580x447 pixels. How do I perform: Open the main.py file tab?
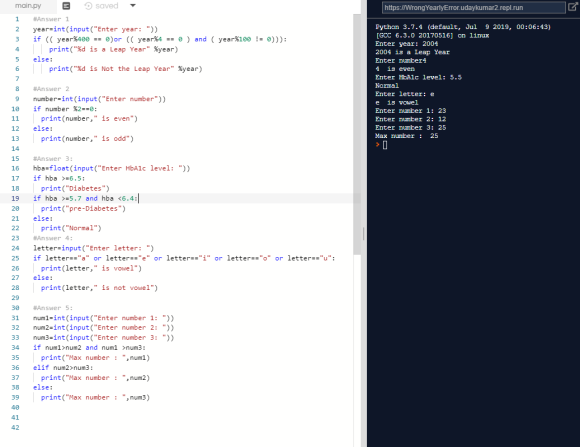click(x=28, y=6)
